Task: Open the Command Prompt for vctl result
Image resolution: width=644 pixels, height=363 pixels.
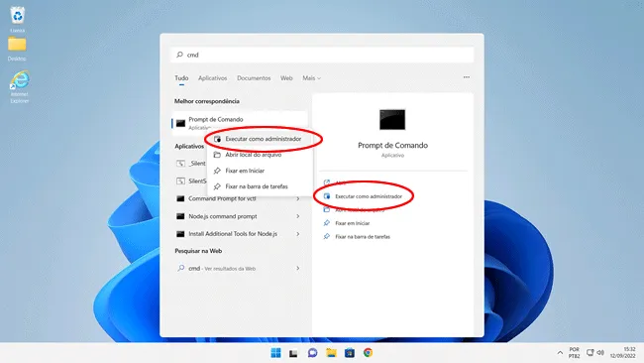Action: click(240, 198)
